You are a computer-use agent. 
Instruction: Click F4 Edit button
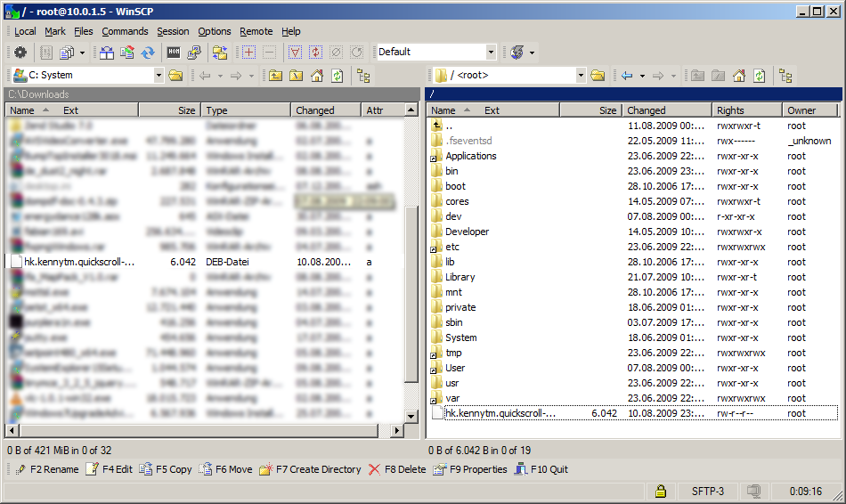110,469
